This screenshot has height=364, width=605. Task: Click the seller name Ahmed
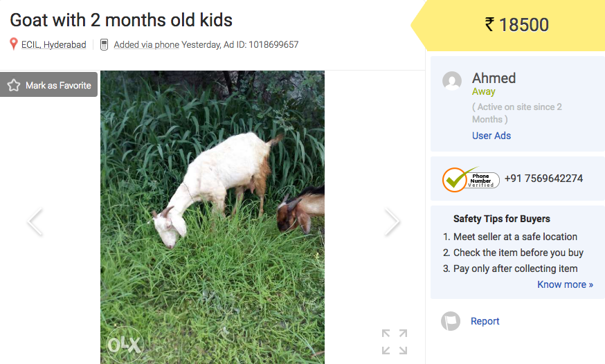(x=494, y=78)
